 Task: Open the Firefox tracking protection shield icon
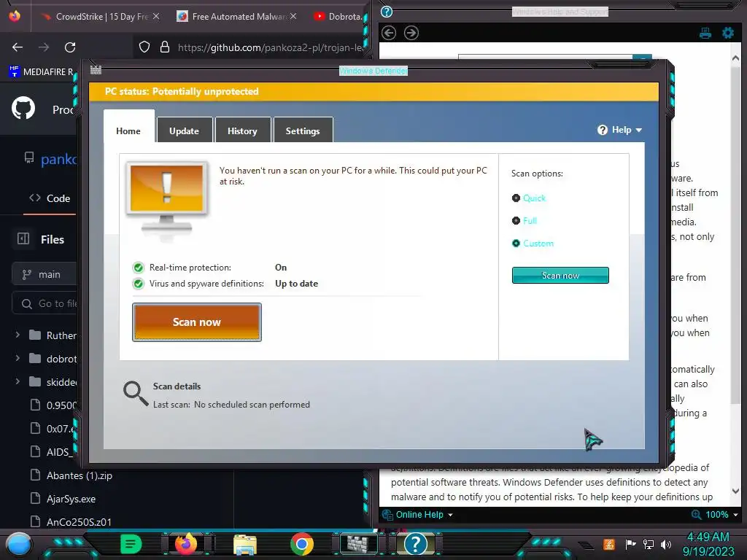pyautogui.click(x=144, y=47)
